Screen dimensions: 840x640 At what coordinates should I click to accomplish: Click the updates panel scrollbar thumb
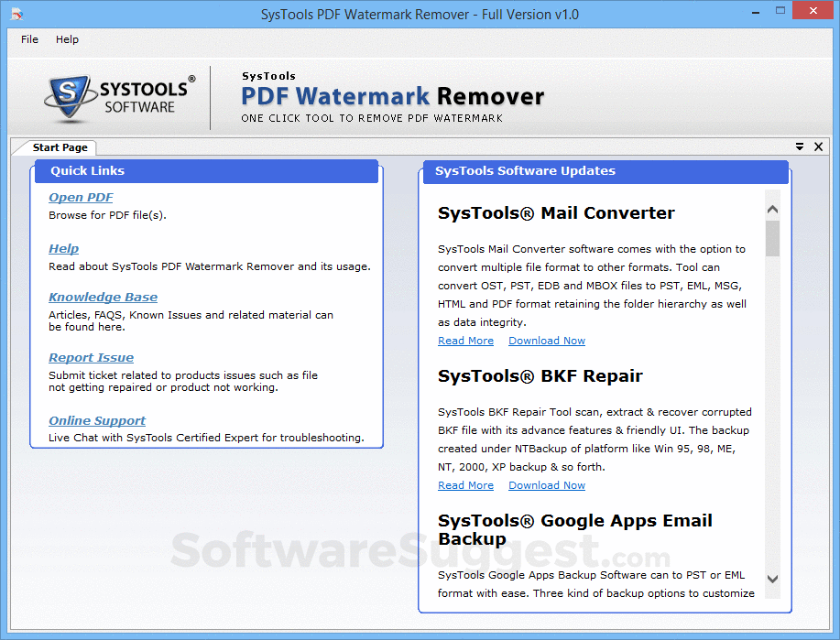point(772,238)
